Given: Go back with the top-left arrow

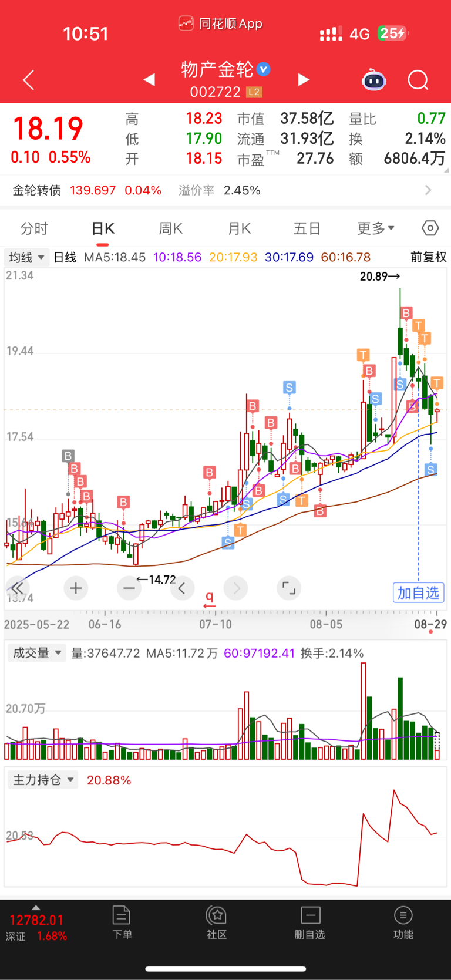Looking at the screenshot, I should [x=28, y=80].
